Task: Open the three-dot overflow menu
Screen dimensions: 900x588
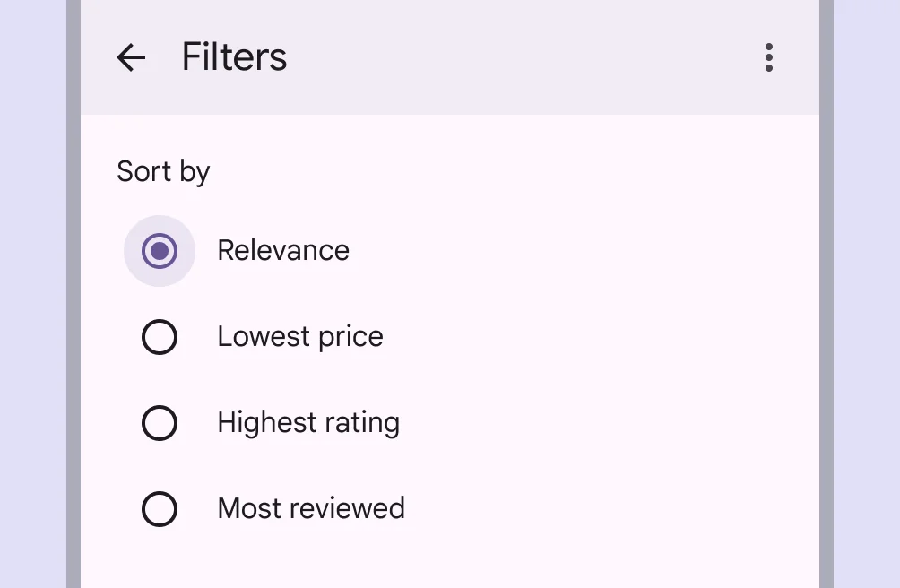Action: (768, 58)
